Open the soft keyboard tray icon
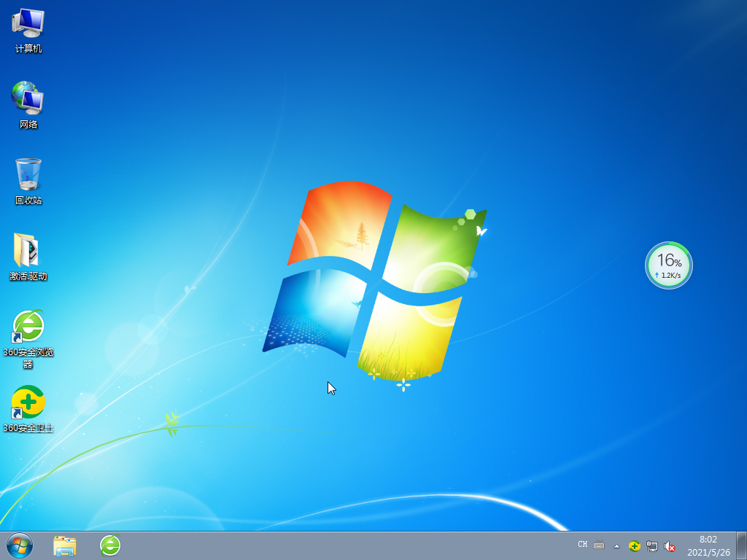Viewport: 747px width, 560px height. click(598, 545)
